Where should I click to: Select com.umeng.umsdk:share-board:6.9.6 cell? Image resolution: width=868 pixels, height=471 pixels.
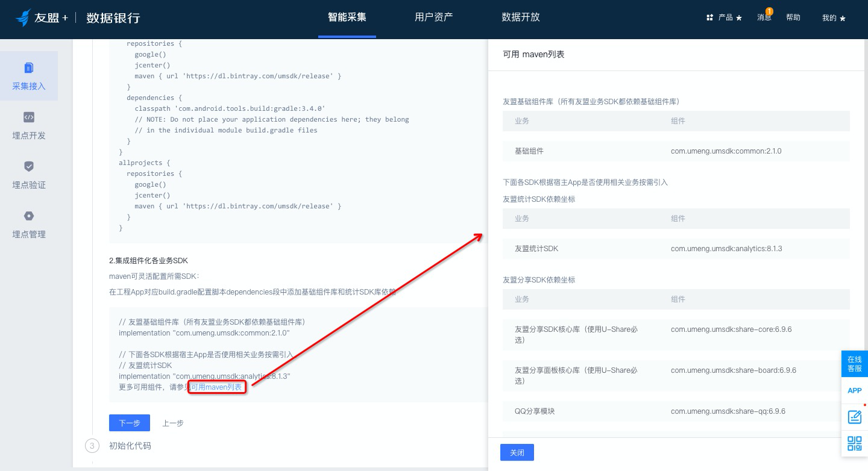pos(734,370)
